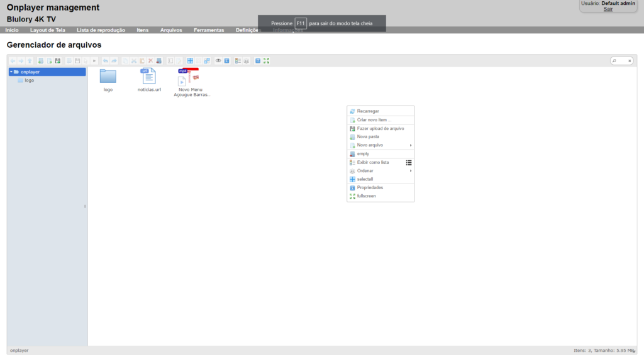This screenshot has width=644, height=362.
Task: Click the invert selection icon in the toolbar
Action: pos(207,61)
